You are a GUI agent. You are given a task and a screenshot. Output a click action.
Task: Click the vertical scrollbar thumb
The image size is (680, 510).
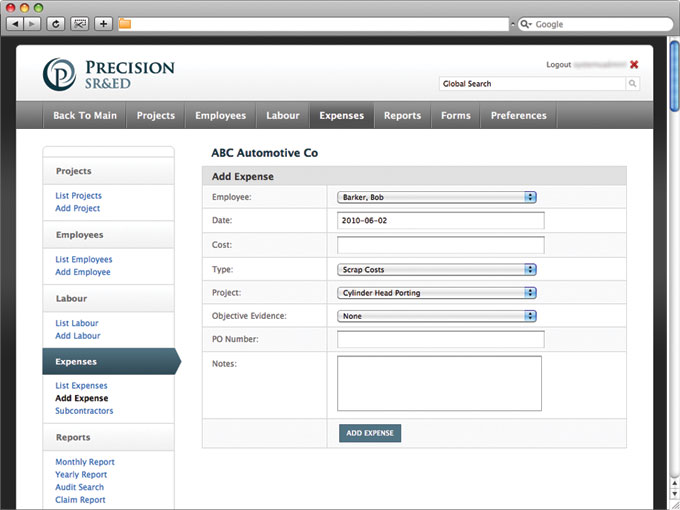point(675,76)
